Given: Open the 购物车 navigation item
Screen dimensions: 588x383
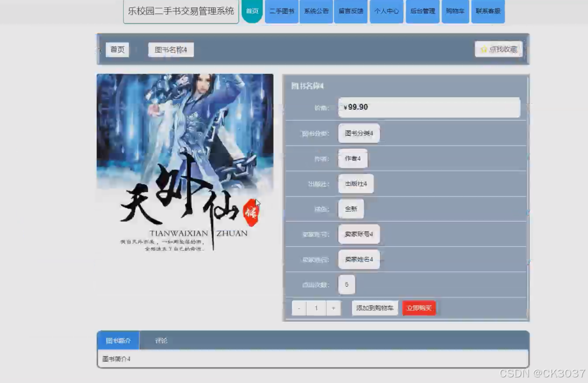Looking at the screenshot, I should pyautogui.click(x=455, y=11).
